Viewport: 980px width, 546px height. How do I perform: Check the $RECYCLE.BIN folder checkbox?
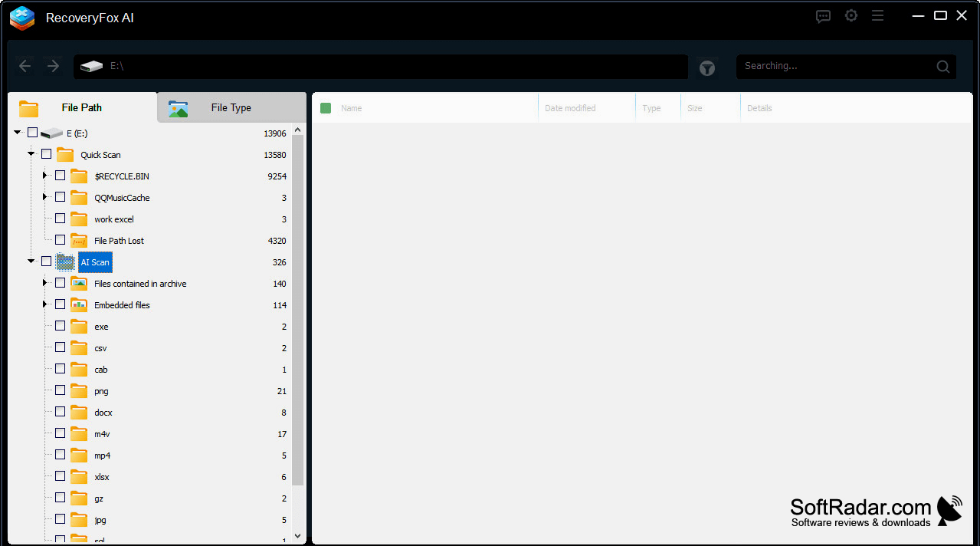[x=60, y=176]
